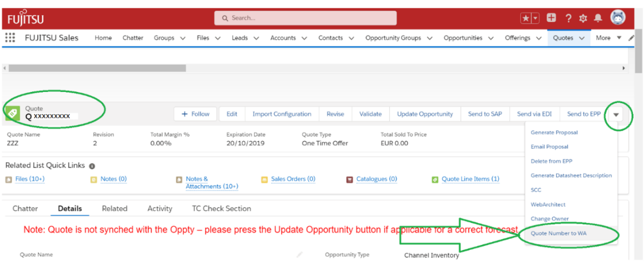644x261 pixels.
Task: Open the Notifications bell icon
Action: (598, 18)
